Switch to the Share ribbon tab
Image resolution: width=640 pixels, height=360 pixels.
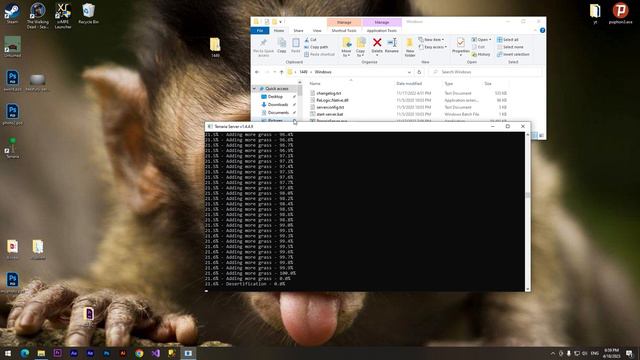[x=298, y=31]
